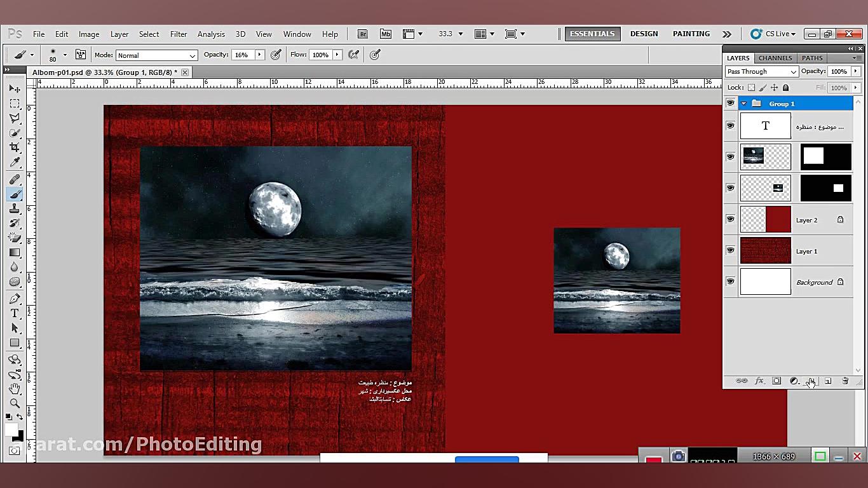Select the Blur tool

pyautogui.click(x=15, y=268)
